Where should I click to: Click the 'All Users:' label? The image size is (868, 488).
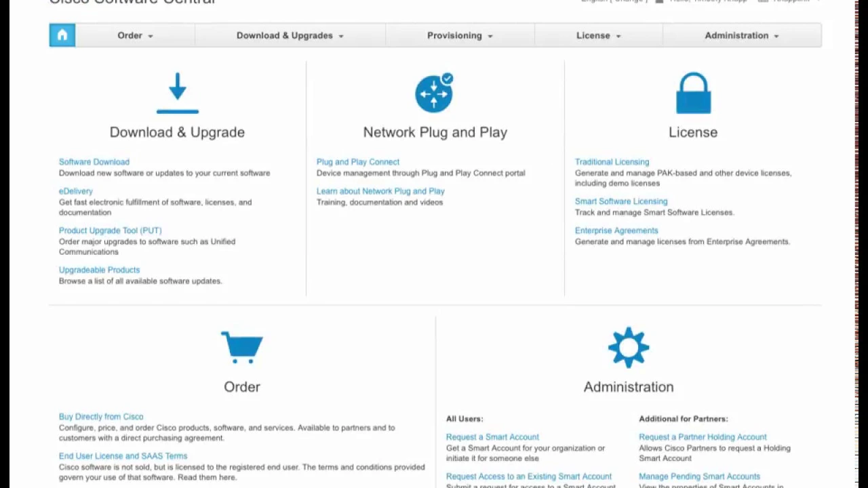point(465,419)
